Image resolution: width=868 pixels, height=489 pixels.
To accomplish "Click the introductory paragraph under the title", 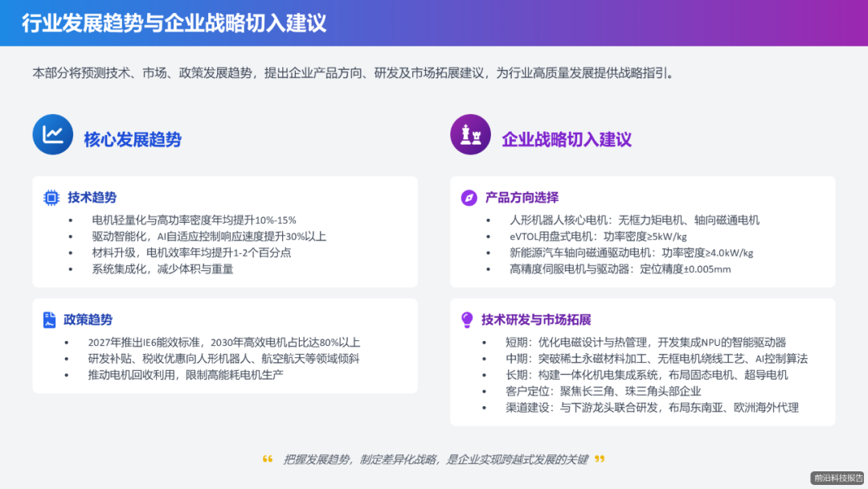I will click(x=354, y=72).
